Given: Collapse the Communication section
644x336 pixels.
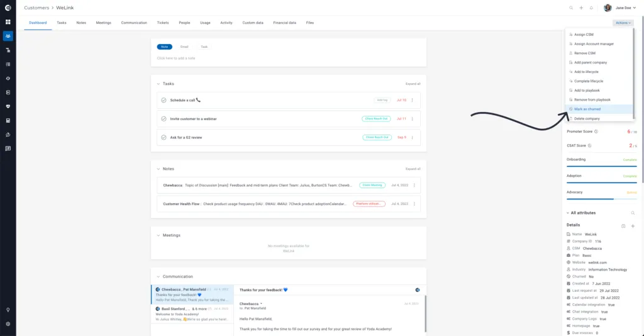Looking at the screenshot, I should coord(158,276).
